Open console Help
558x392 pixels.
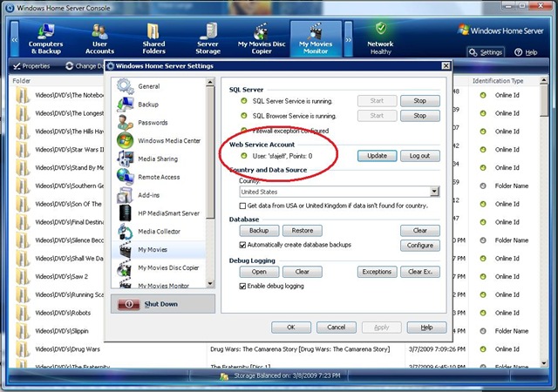click(526, 52)
